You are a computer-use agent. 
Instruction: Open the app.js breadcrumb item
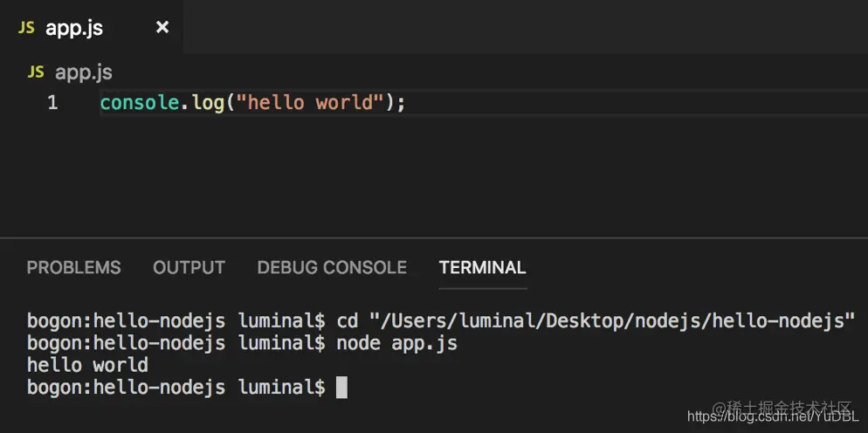tap(84, 72)
